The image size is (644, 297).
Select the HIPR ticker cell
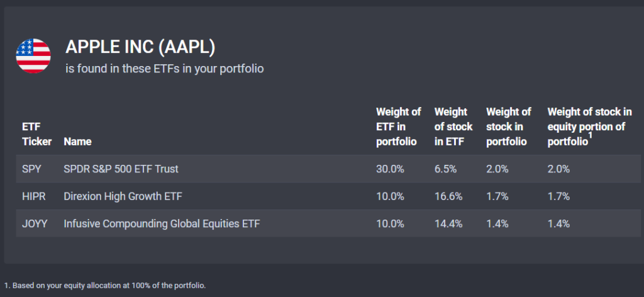click(x=34, y=196)
